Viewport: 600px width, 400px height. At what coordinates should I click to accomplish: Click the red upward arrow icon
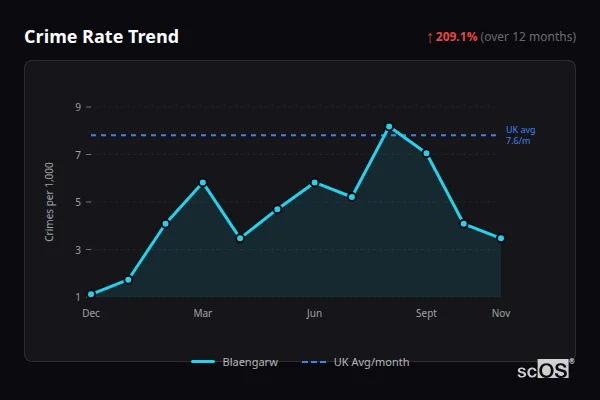click(430, 38)
